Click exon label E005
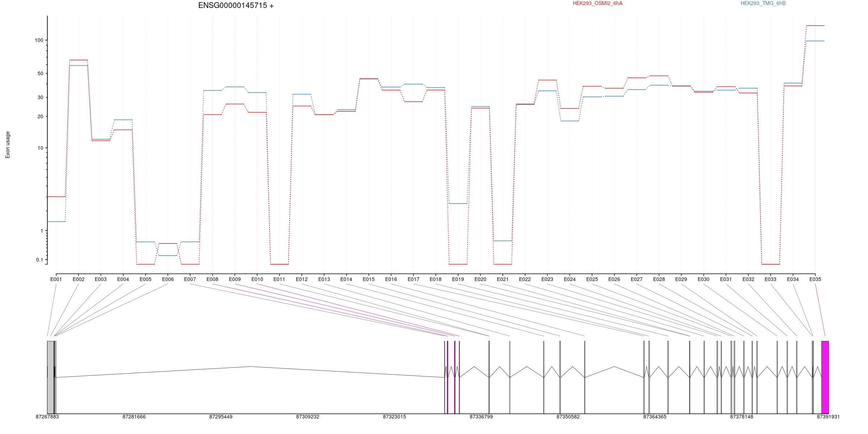 [x=145, y=279]
